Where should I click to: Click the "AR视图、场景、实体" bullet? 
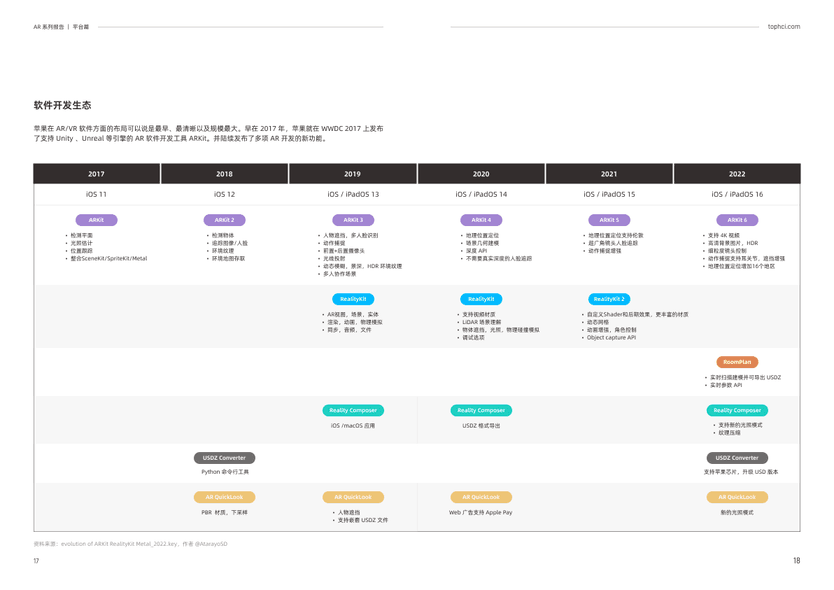click(x=353, y=314)
